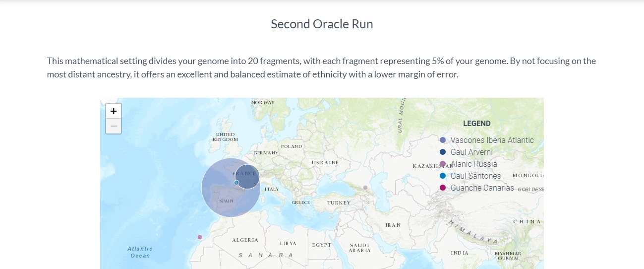Click the 'SAUDI ARABIA' map label
Screen dimensions: 644x269
pyautogui.click(x=359, y=248)
